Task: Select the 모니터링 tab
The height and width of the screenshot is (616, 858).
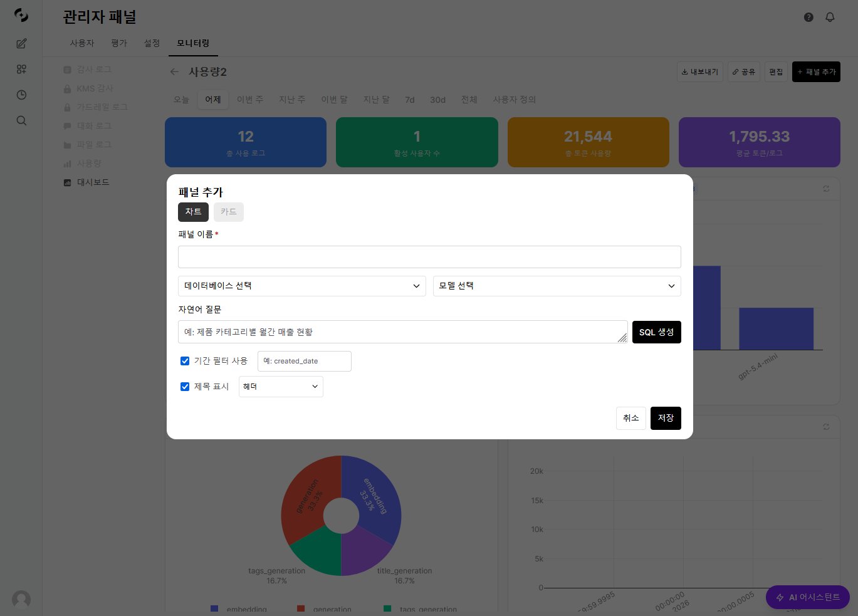Action: 193,43
